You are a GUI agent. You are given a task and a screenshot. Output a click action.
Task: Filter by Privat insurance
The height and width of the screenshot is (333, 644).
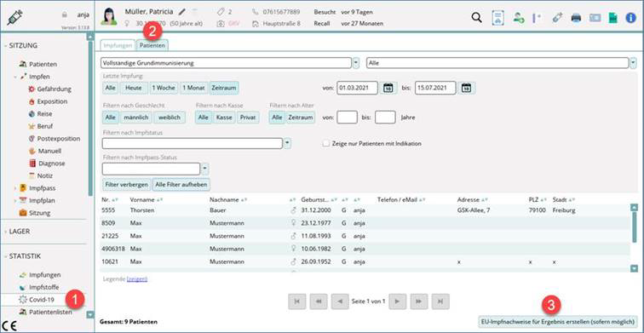click(248, 118)
